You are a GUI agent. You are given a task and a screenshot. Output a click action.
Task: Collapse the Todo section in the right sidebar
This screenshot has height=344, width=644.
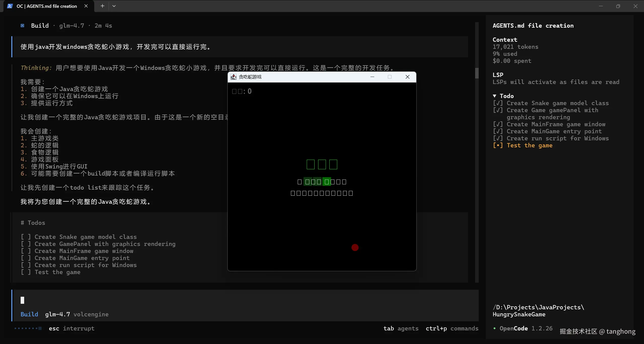point(495,96)
